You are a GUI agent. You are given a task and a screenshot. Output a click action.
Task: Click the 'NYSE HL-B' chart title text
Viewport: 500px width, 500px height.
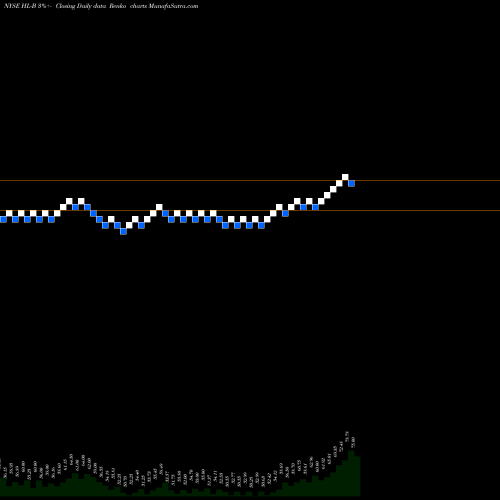(x=20, y=6)
